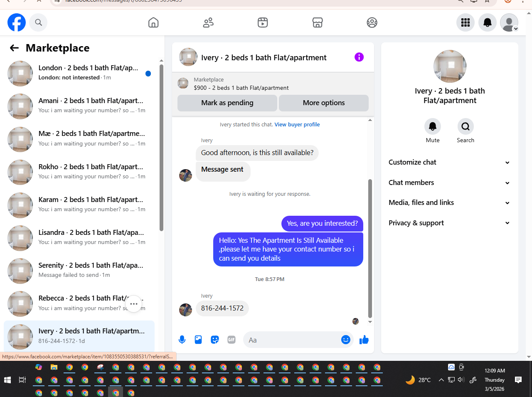Image resolution: width=532 pixels, height=397 pixels.
Task: Click the message "Good afternoon, is this still available?"
Action: [257, 153]
